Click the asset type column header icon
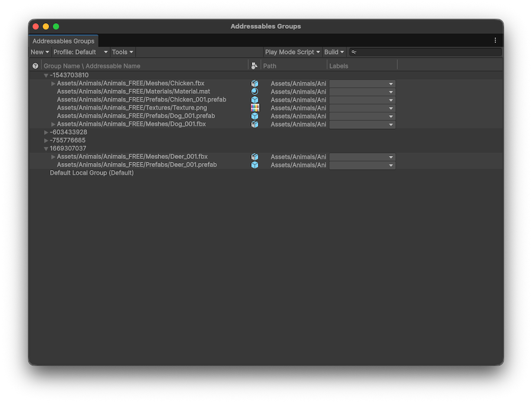 point(254,66)
